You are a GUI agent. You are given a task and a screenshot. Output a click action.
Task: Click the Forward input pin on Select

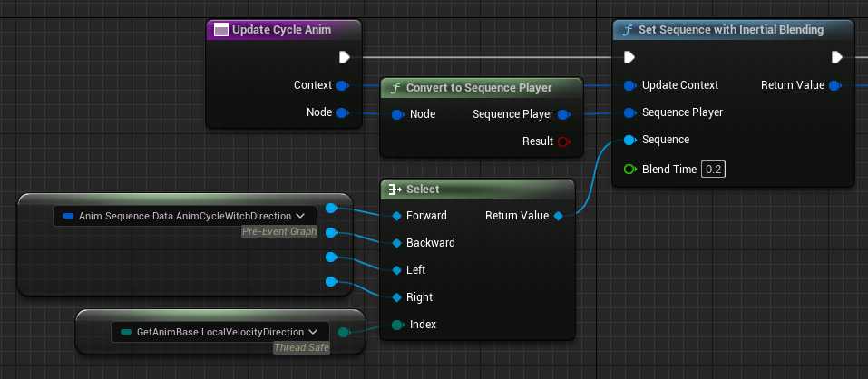[396, 216]
